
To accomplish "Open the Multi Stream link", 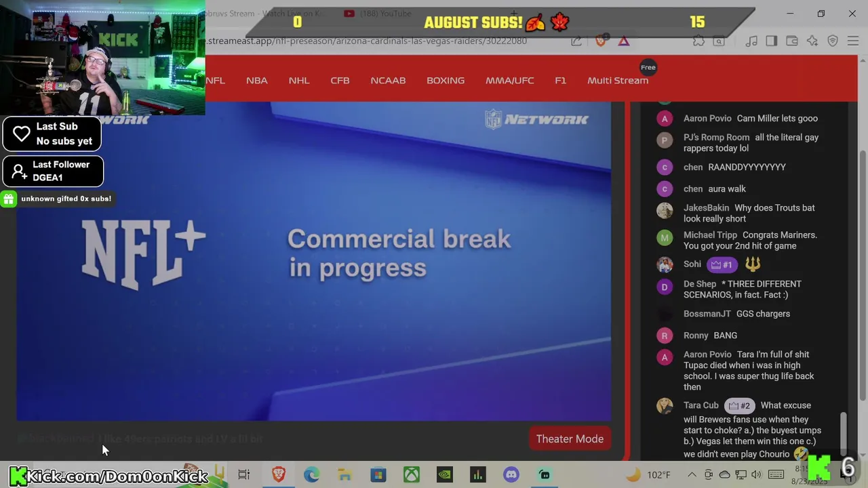I will [x=618, y=80].
